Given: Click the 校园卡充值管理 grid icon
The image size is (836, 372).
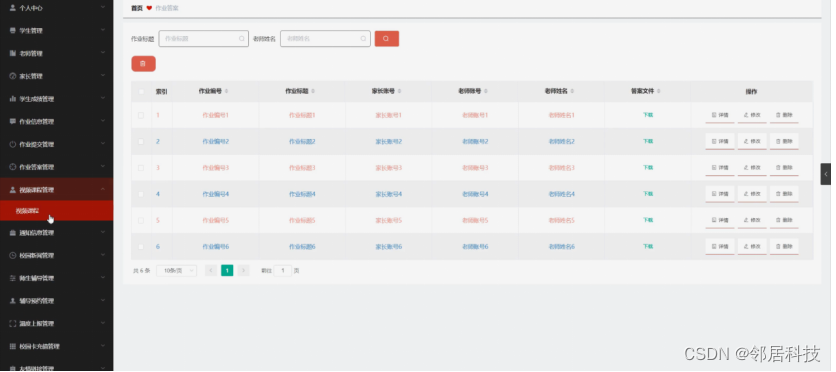Looking at the screenshot, I should 13,346.
